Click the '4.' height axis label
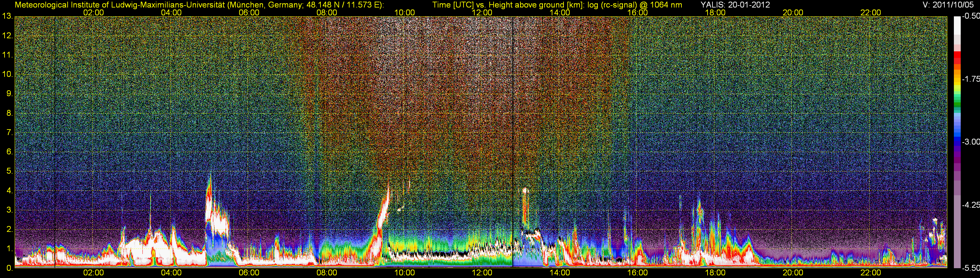980x278 pixels. (9, 191)
